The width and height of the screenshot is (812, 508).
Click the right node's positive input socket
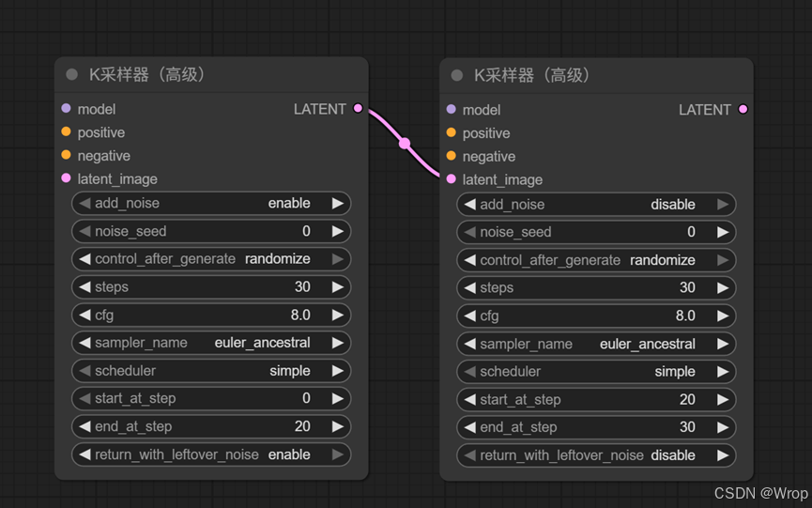(x=451, y=132)
